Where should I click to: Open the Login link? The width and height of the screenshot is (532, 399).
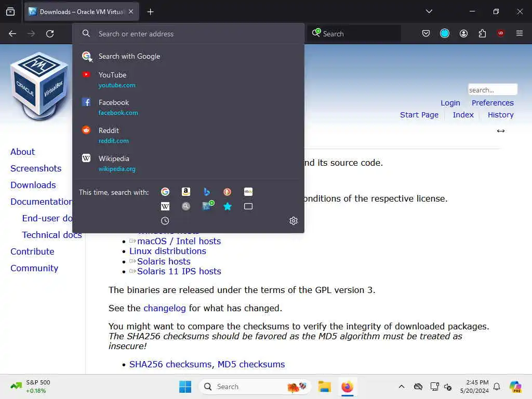pyautogui.click(x=450, y=103)
